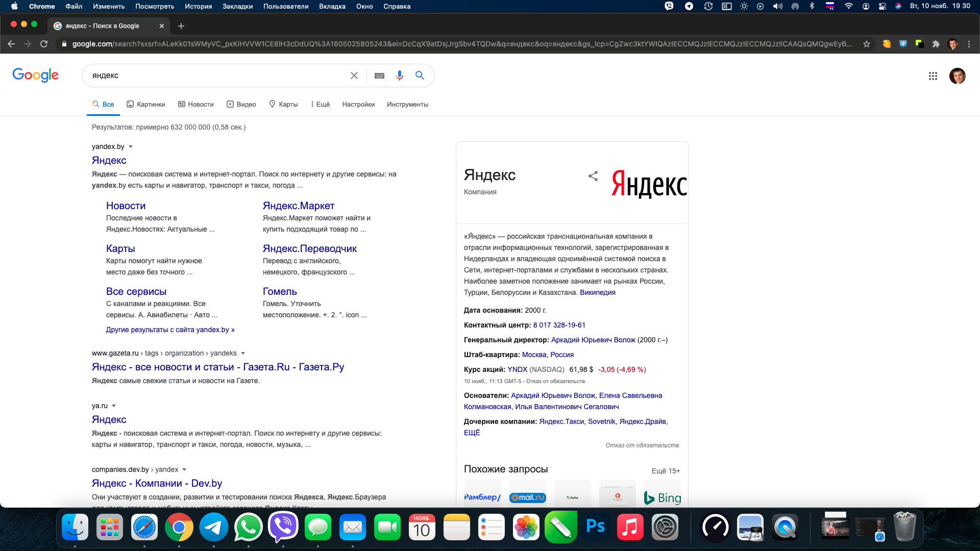The height and width of the screenshot is (551, 980).
Task: Expand the ya.ru result dropdown arrow
Action: (114, 406)
